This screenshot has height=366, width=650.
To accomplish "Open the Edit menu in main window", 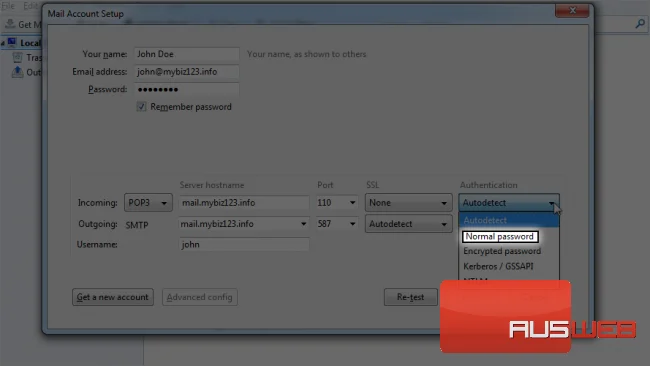I will [x=31, y=6].
